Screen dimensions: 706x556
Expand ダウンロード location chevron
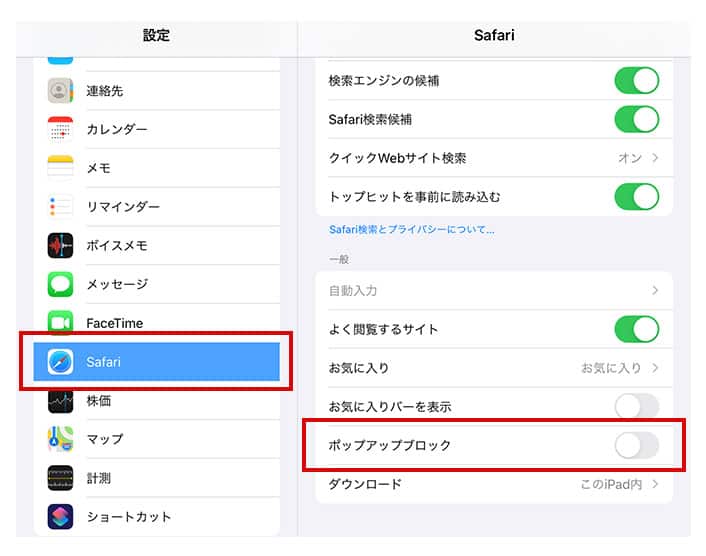[655, 484]
